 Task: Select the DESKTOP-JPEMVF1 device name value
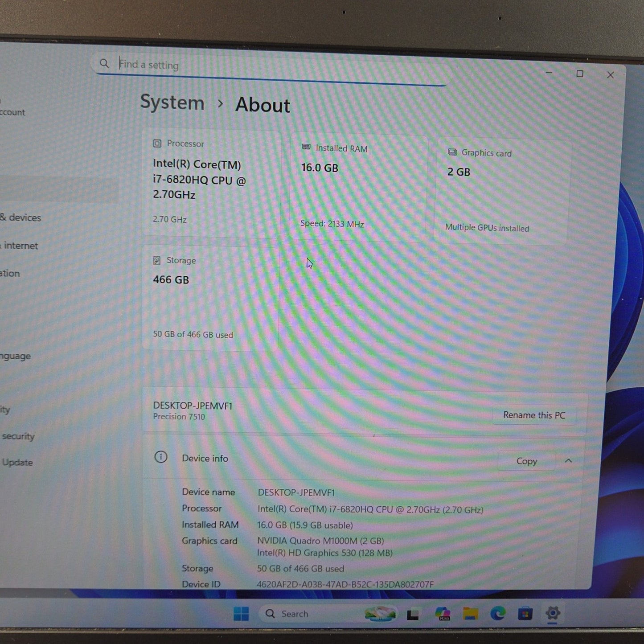pyautogui.click(x=296, y=492)
